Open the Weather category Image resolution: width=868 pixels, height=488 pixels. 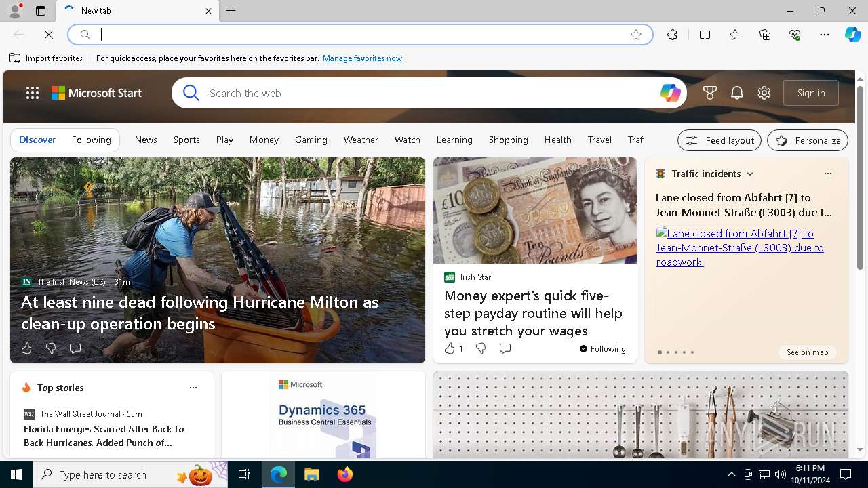[361, 140]
